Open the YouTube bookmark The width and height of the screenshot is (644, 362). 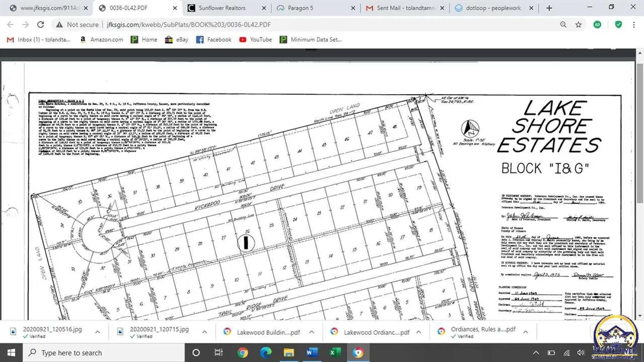coord(255,40)
